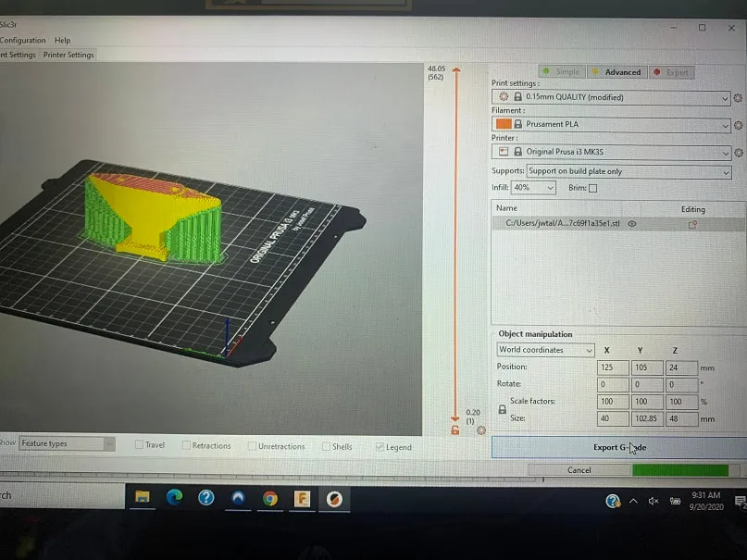The height and width of the screenshot is (560, 747).
Task: Open the filament settings gear icon
Action: (x=739, y=125)
